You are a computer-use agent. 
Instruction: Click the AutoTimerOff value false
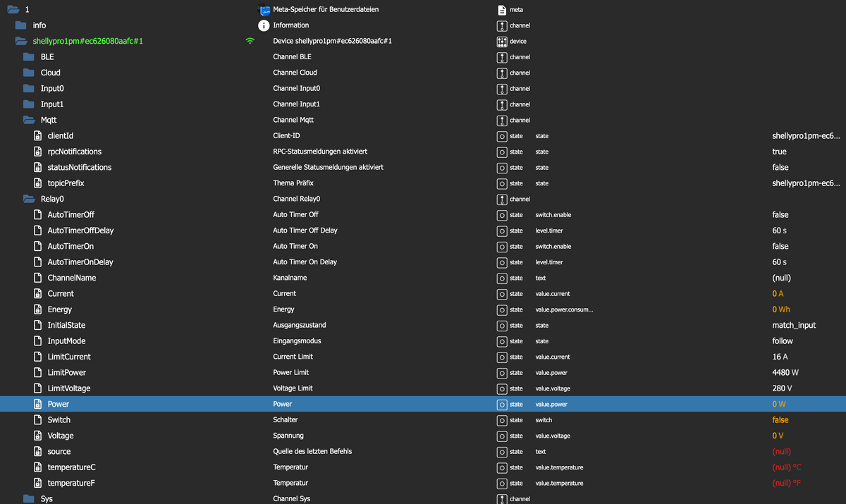780,214
